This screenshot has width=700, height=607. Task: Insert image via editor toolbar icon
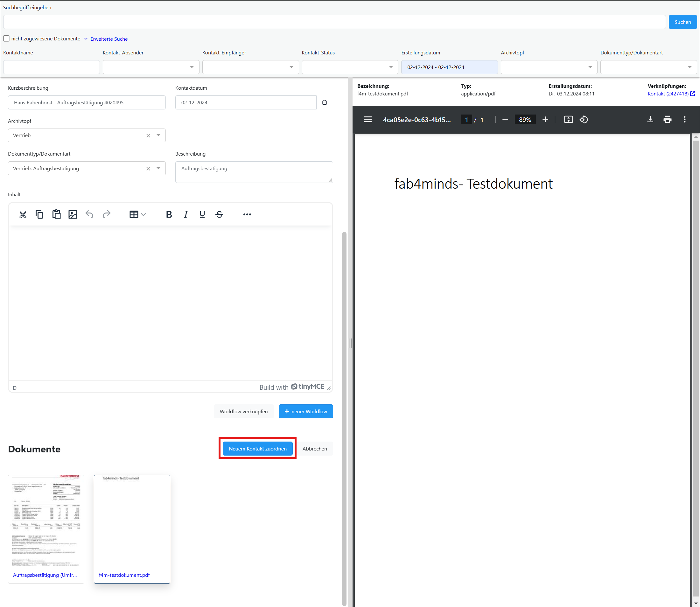click(x=73, y=214)
